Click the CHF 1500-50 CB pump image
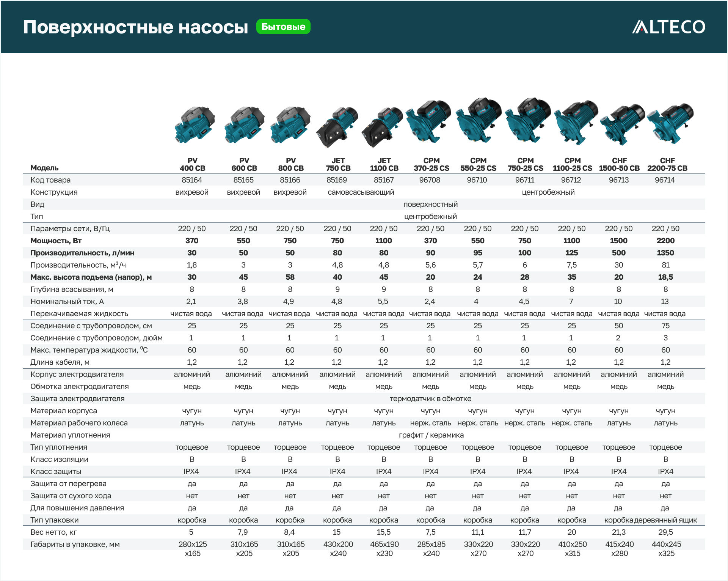Viewport: 728px width, 581px height. click(x=622, y=123)
